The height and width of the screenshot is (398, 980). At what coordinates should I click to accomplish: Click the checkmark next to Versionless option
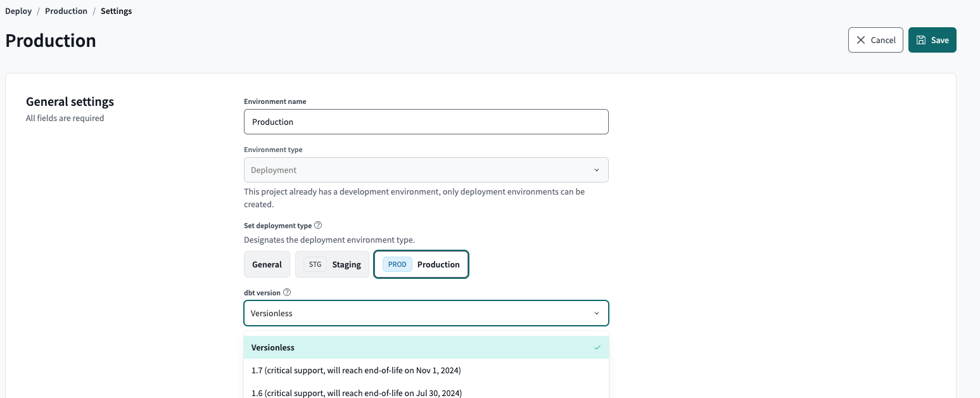pos(596,347)
